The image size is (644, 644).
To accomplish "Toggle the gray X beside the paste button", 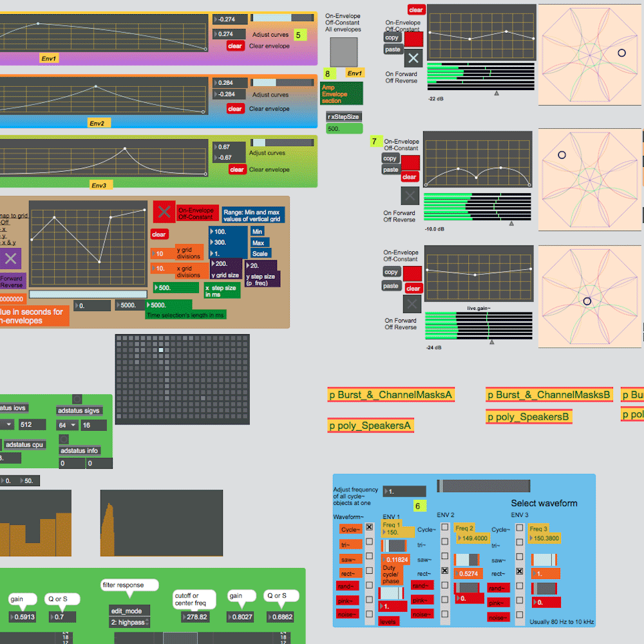I will (x=413, y=59).
